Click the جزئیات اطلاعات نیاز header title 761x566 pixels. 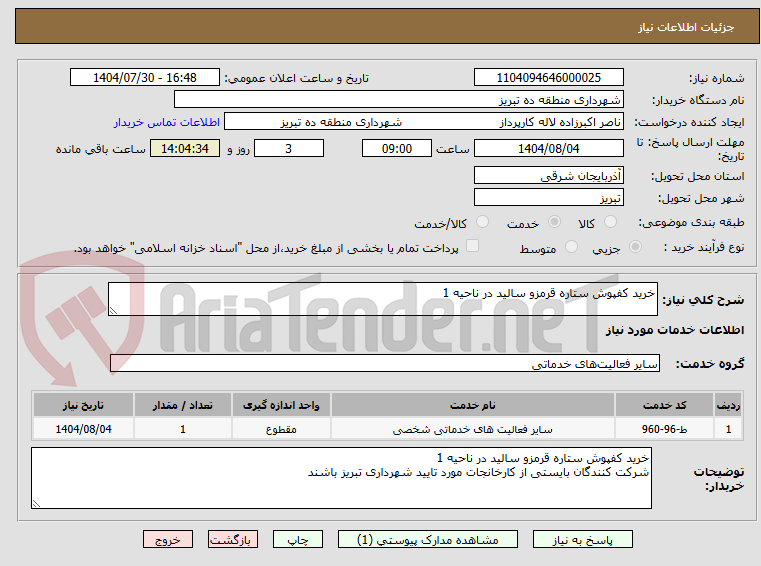[x=685, y=27]
